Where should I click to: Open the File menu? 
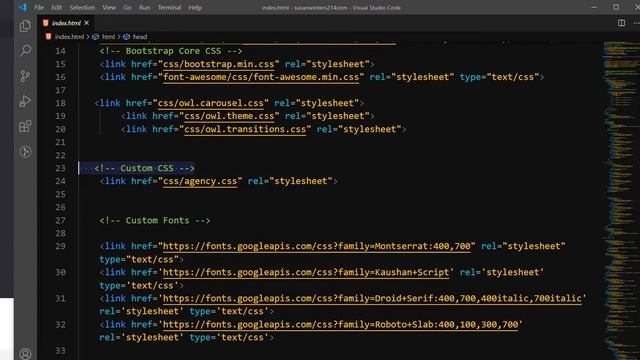tap(39, 7)
